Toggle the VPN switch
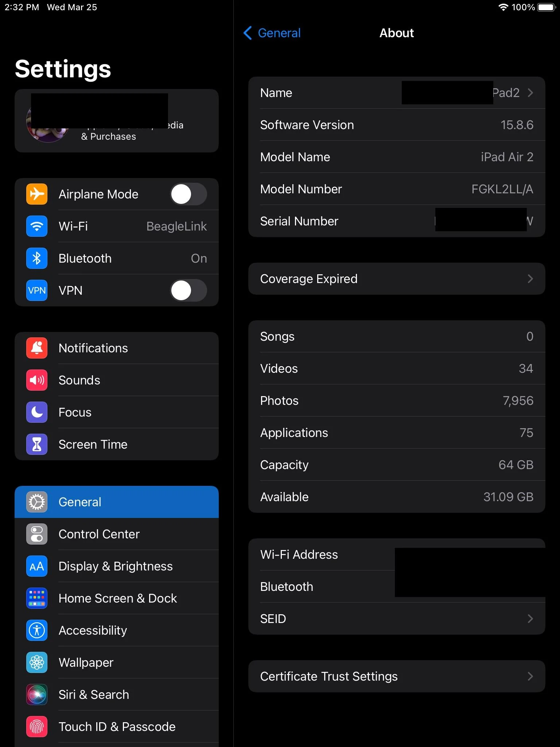The image size is (560, 747). (188, 290)
